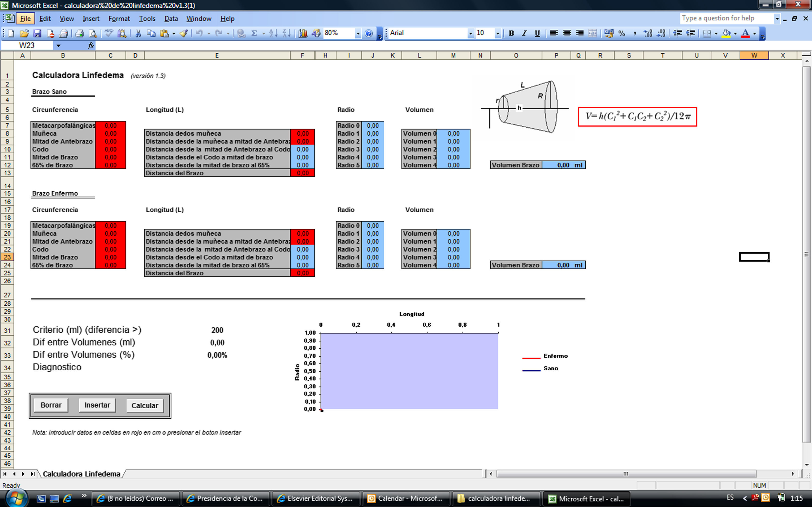Click the Save floppy disk icon
This screenshot has height=507, width=812.
pos(37,33)
